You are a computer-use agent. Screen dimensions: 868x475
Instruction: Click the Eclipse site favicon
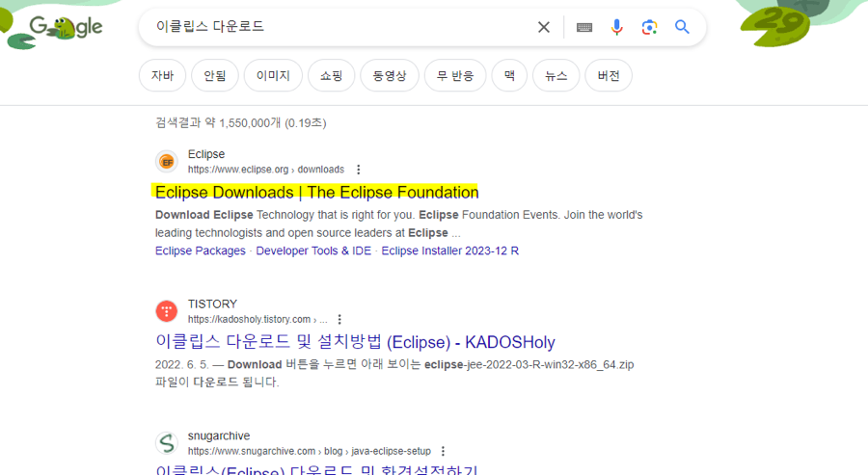point(167,162)
